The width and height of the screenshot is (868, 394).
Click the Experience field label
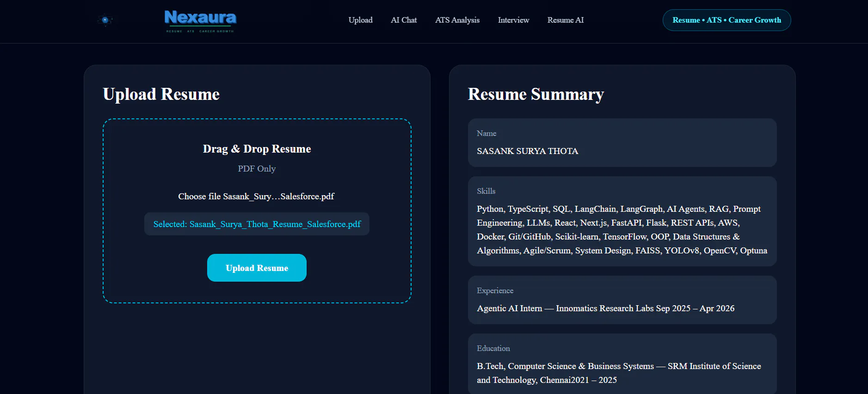pyautogui.click(x=495, y=290)
